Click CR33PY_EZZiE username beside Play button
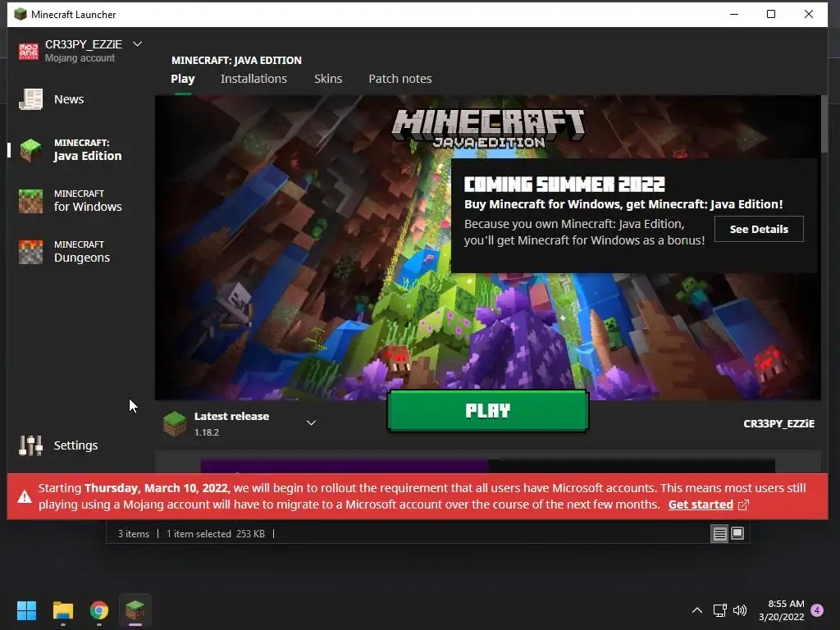Screen dimensions: 840x630 pyautogui.click(x=779, y=424)
